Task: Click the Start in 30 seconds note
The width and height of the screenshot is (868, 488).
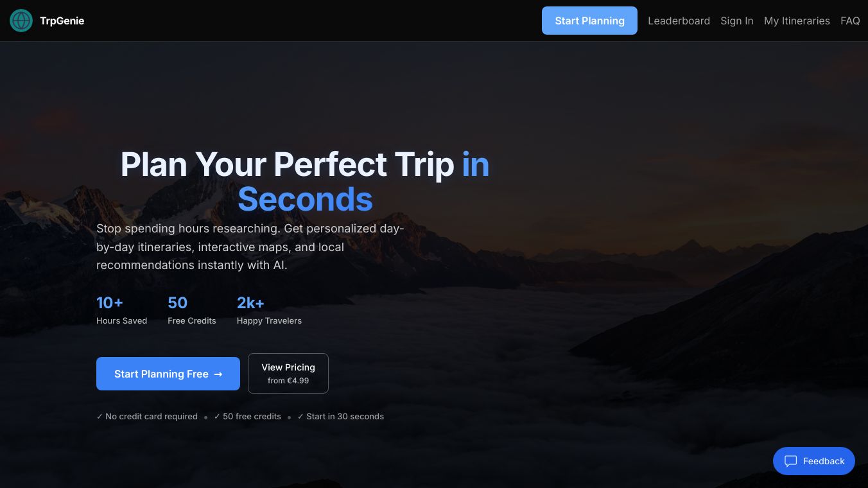Action: click(340, 417)
